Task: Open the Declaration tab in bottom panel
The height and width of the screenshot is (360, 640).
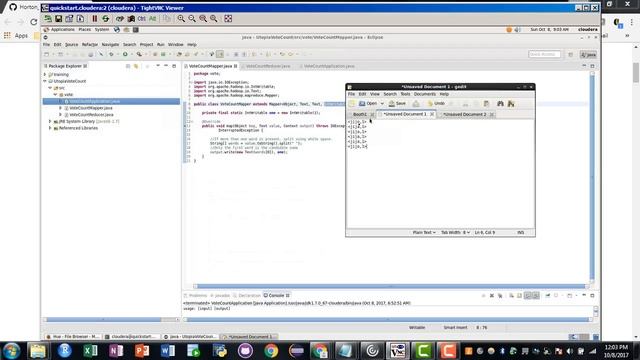Action: [x=247, y=296]
